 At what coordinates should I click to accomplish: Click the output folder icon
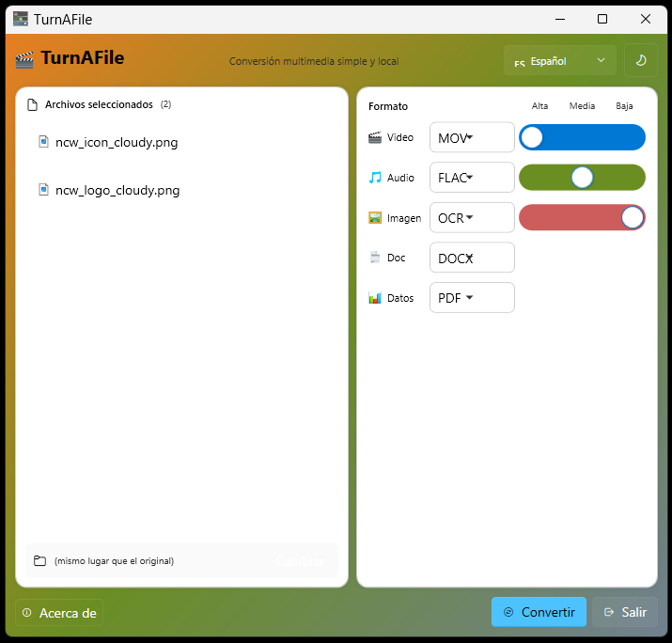pos(39,561)
